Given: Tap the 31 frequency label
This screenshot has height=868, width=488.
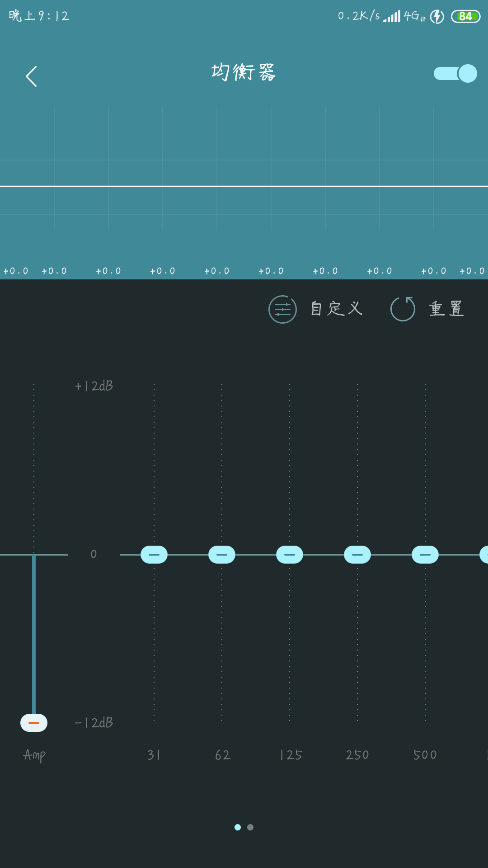Looking at the screenshot, I should coord(154,755).
